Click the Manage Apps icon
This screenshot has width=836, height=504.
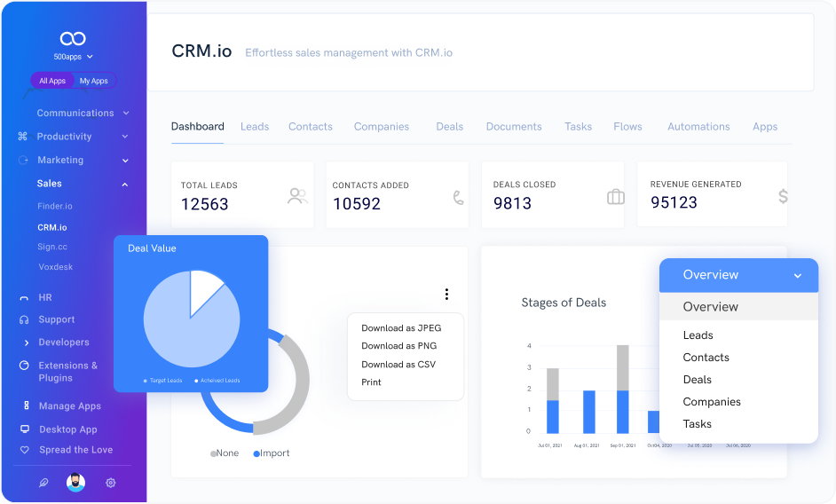point(26,406)
